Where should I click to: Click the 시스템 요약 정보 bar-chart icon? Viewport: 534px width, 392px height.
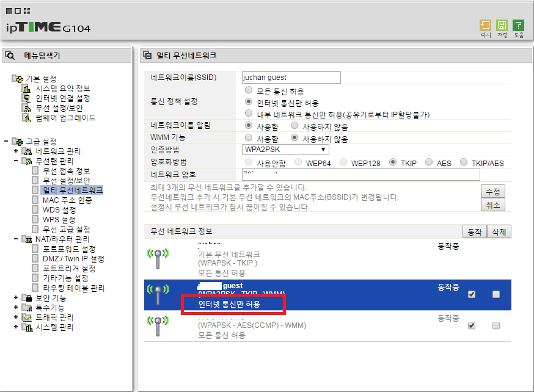[x=26, y=89]
